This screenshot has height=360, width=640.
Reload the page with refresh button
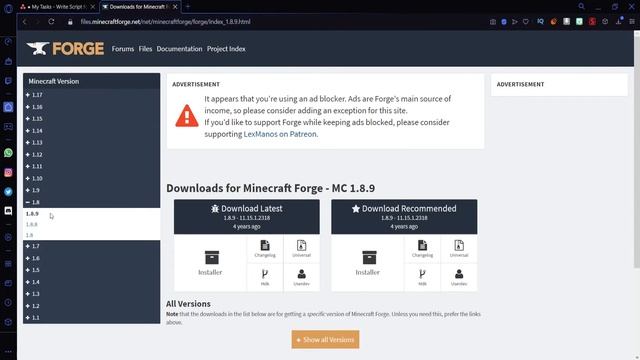(x=51, y=22)
